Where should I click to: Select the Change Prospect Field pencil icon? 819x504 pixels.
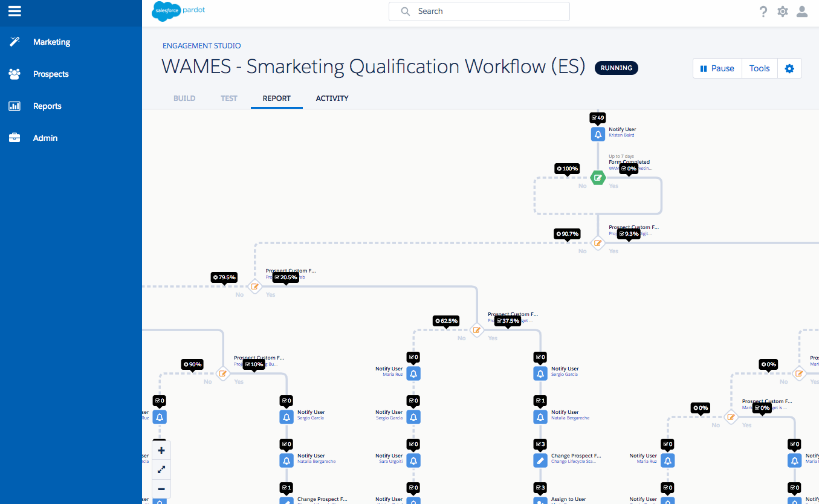coord(540,460)
